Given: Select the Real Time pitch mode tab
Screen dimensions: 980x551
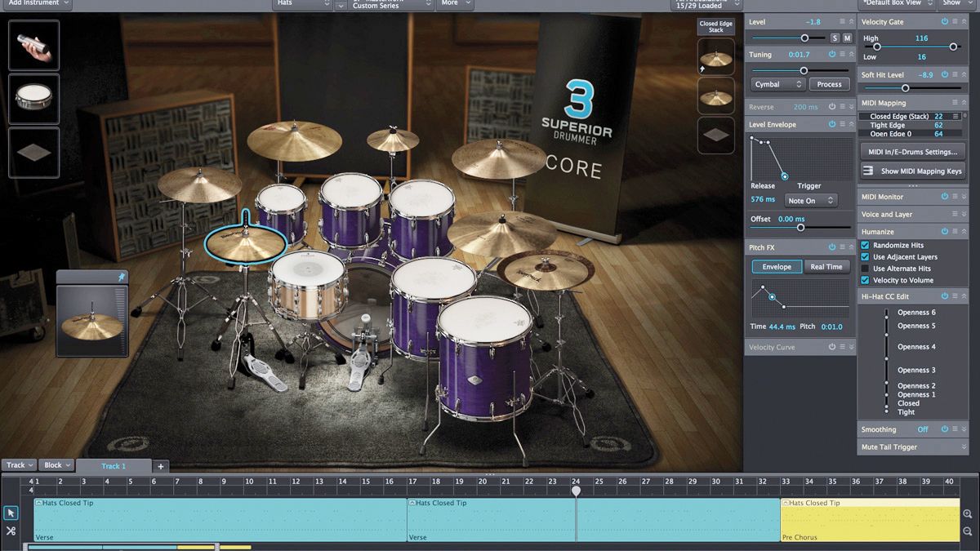Looking at the screenshot, I should [x=826, y=267].
